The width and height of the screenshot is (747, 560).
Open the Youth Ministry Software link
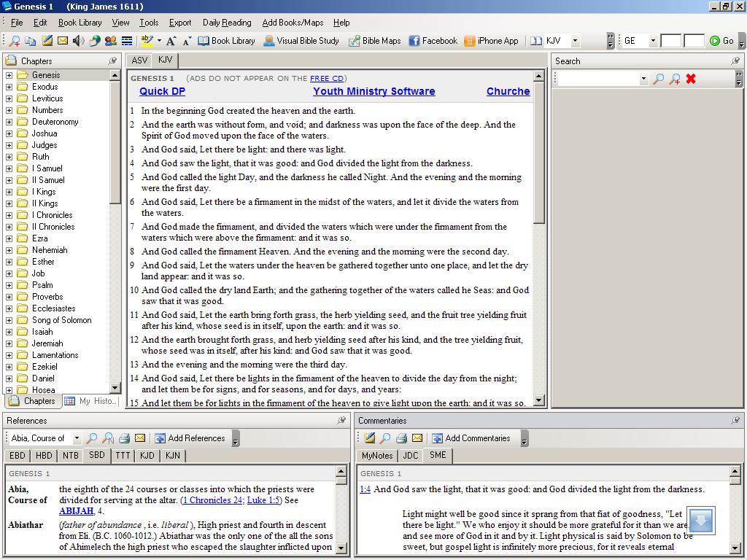click(x=374, y=91)
